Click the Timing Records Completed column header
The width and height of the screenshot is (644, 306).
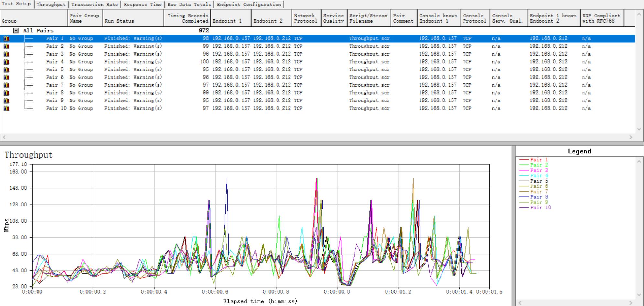click(x=187, y=18)
